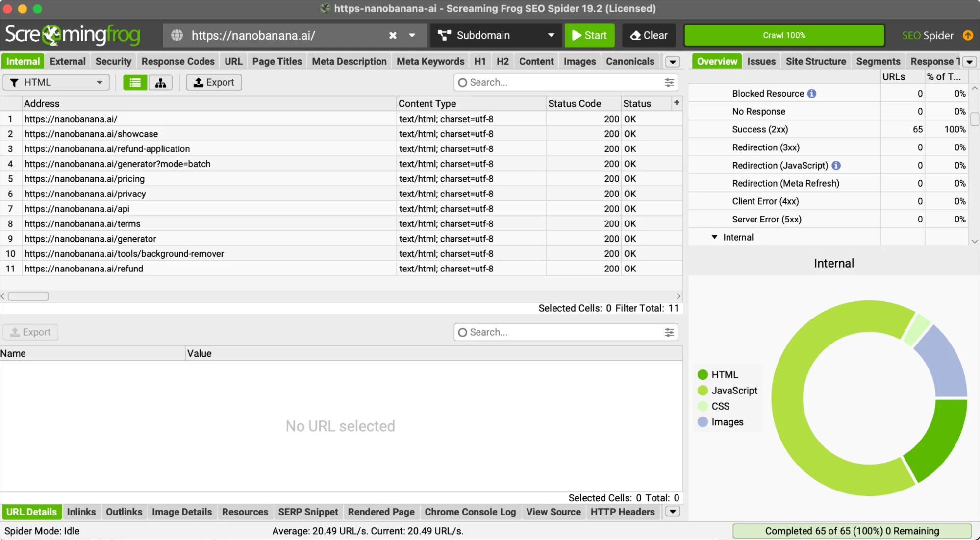The height and width of the screenshot is (540, 980).
Task: Open upper search filter options icon
Action: pyautogui.click(x=669, y=83)
